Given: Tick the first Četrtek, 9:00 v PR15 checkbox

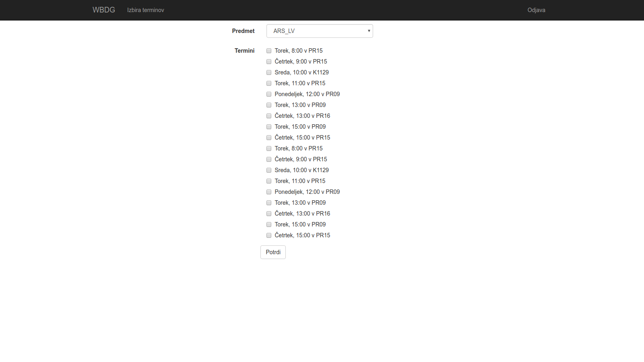Looking at the screenshot, I should pos(269,62).
